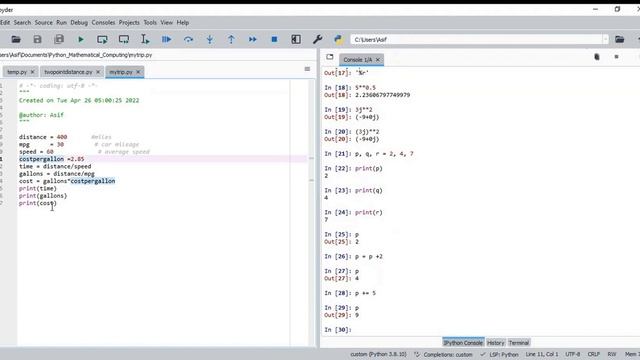The image size is (640, 360).
Task: Open Preferences wrench icon
Action: pyautogui.click(x=317, y=40)
